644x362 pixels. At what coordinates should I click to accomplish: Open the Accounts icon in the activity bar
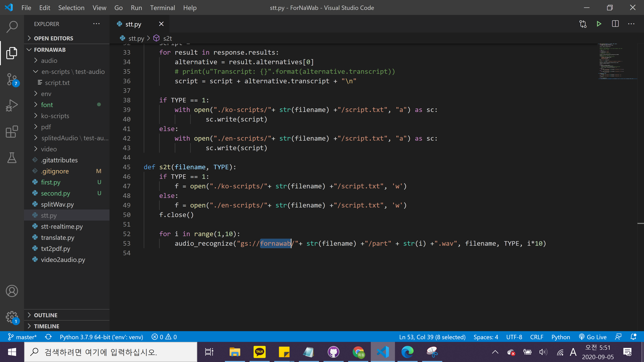12,291
